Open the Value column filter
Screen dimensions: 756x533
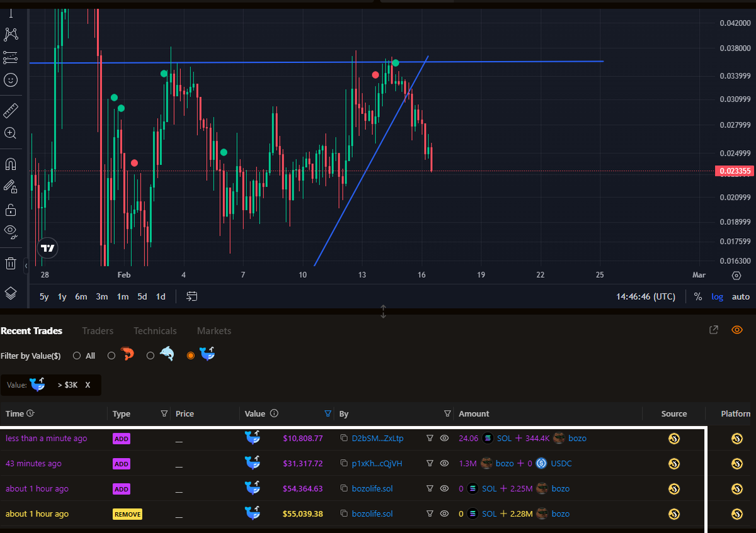tap(328, 414)
